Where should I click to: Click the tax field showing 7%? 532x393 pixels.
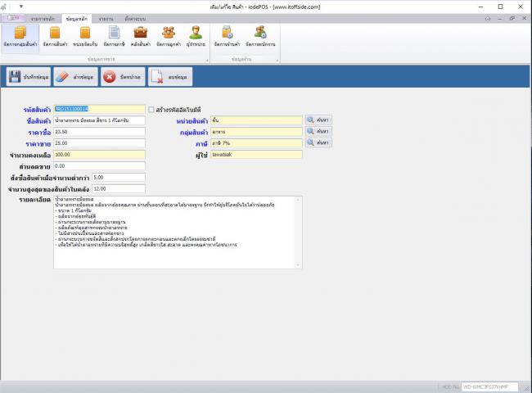click(x=256, y=143)
